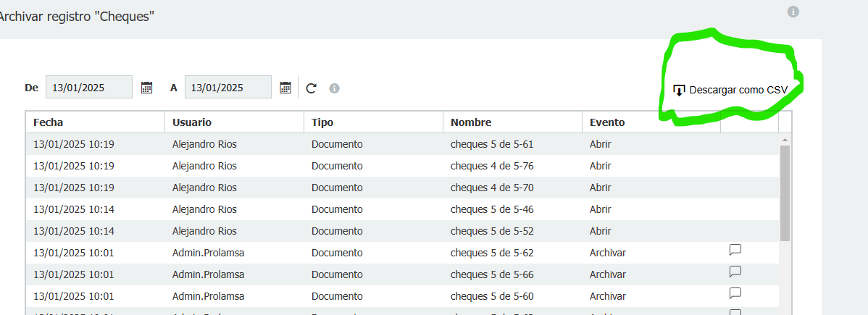868x315 pixels.
Task: Click the info icon in the page header
Action: click(x=793, y=12)
